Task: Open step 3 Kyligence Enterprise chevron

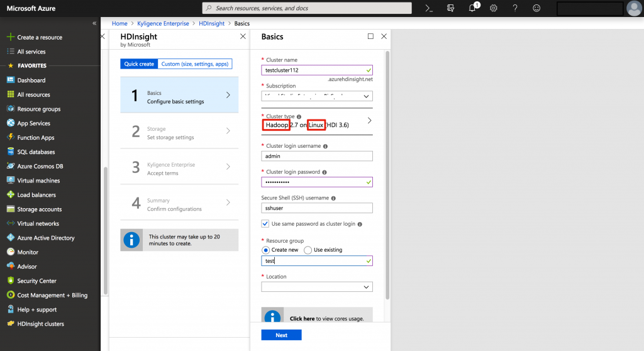Action: (x=228, y=167)
